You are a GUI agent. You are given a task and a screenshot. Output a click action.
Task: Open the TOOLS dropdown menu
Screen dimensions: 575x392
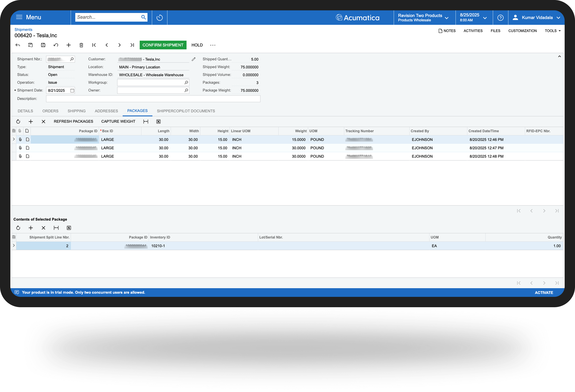[553, 31]
